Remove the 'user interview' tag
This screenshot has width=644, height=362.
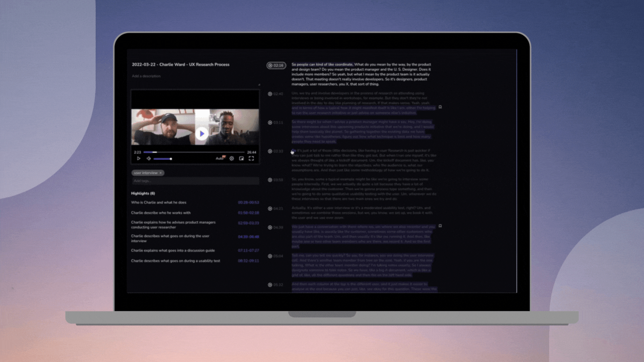pos(161,173)
